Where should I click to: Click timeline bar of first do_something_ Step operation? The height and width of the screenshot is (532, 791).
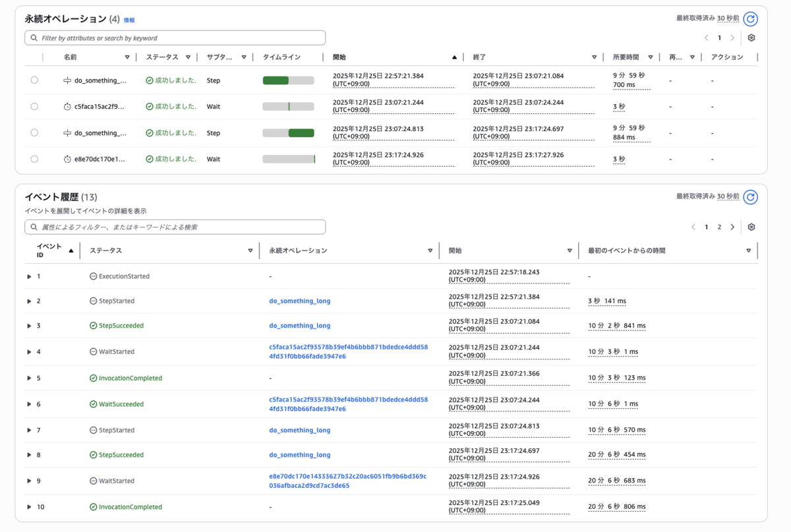288,80
